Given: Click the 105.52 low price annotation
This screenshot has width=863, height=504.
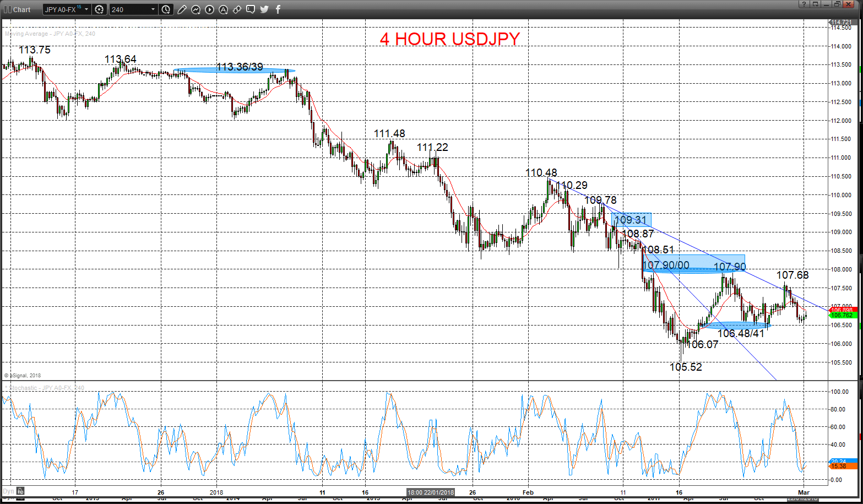Looking at the screenshot, I should point(686,367).
